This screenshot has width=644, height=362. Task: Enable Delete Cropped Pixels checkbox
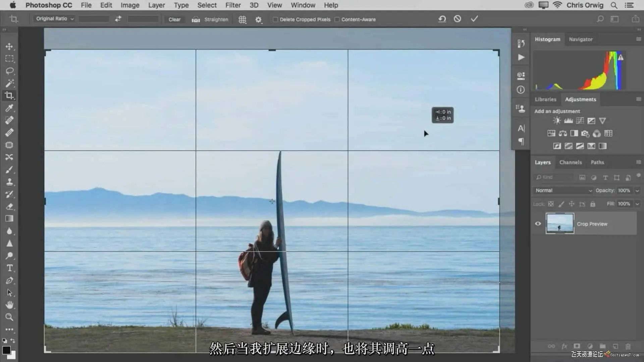pos(275,19)
